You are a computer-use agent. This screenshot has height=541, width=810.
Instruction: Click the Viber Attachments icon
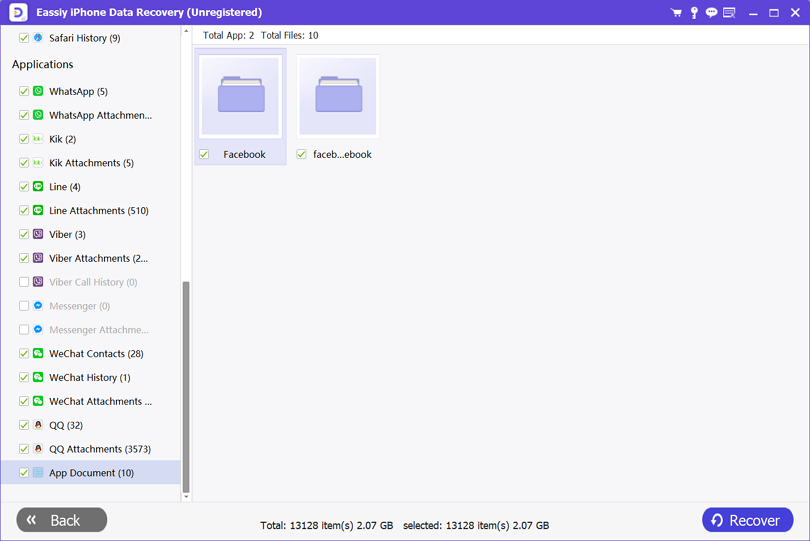pyautogui.click(x=38, y=257)
